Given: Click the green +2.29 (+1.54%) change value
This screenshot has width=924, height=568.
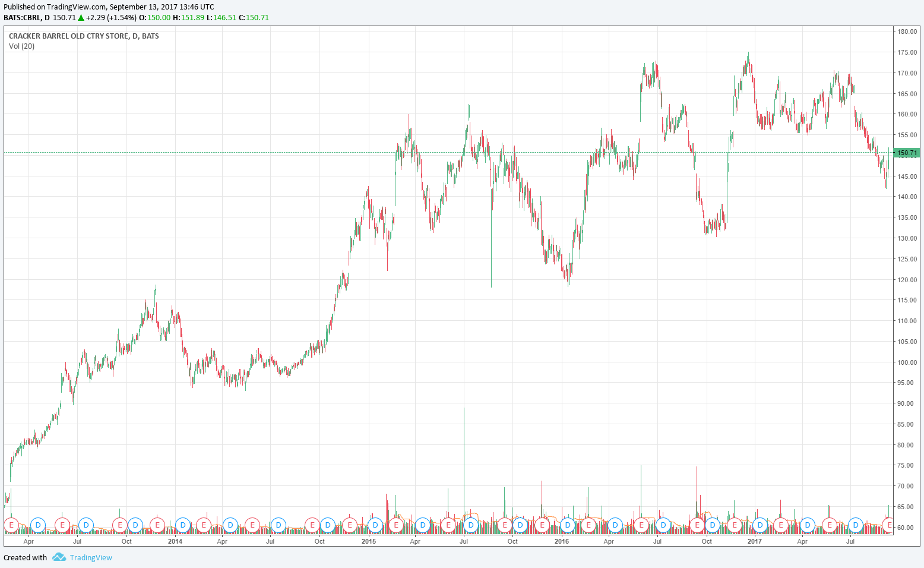Looking at the screenshot, I should tap(110, 18).
